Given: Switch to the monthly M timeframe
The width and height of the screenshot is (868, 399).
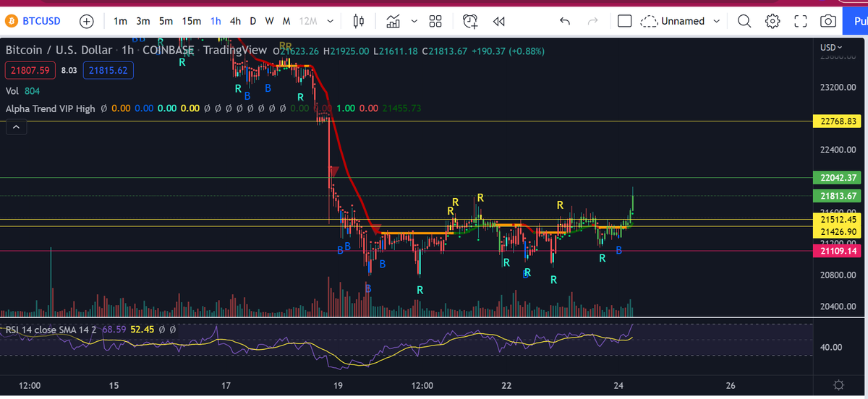Looking at the screenshot, I should pyautogui.click(x=286, y=21).
